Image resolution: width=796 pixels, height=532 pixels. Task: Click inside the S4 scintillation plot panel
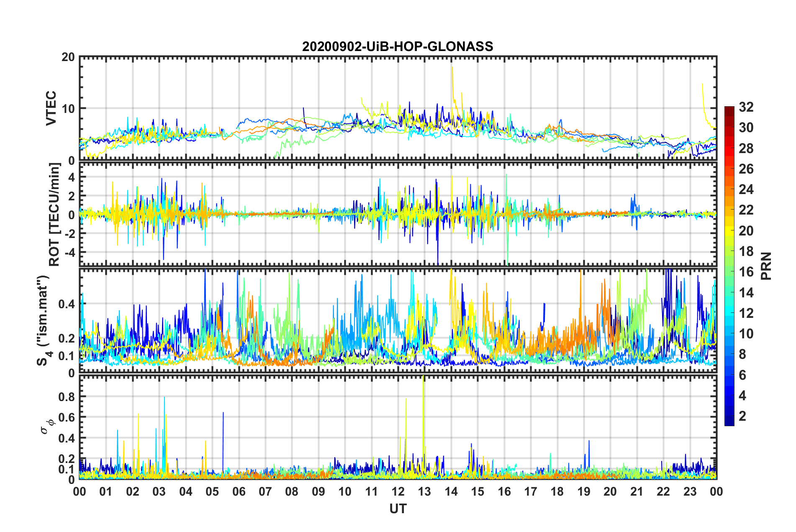point(398,321)
